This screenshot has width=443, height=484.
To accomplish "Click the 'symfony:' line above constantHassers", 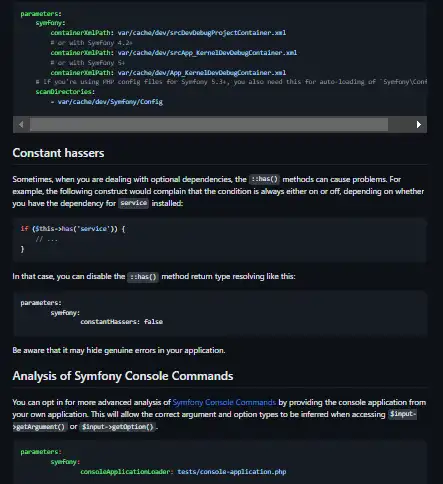I will click(65, 313).
